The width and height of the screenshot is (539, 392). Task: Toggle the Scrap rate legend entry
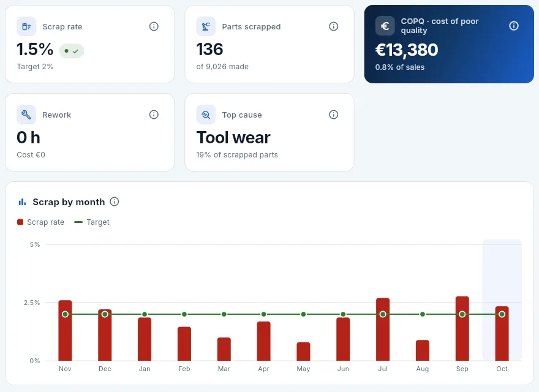click(40, 222)
